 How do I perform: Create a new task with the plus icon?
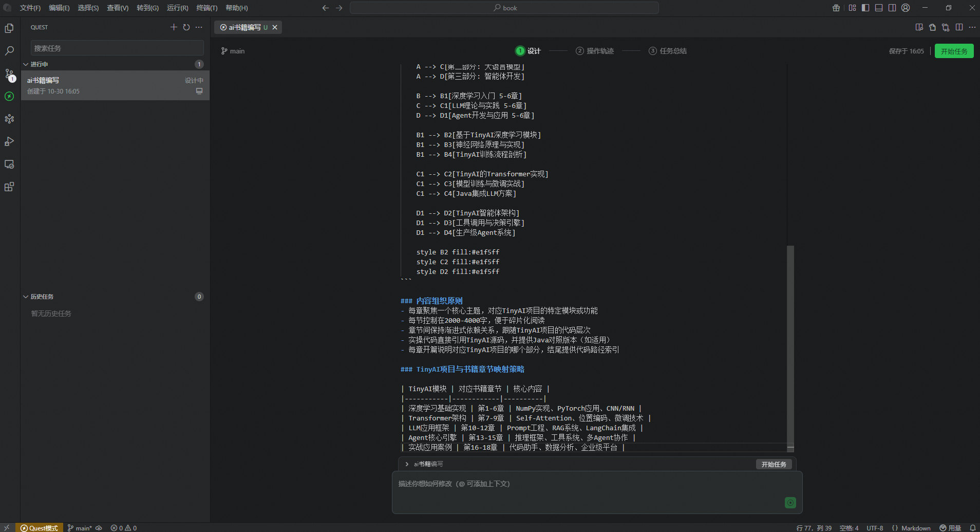(174, 27)
